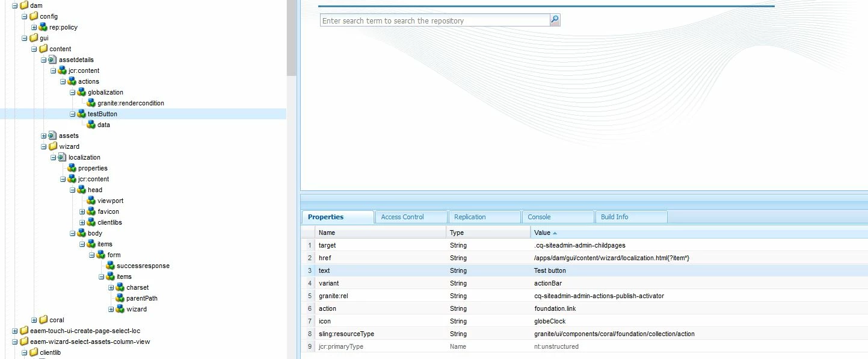The width and height of the screenshot is (868, 359).
Task: Expand the assets node
Action: [x=44, y=136]
